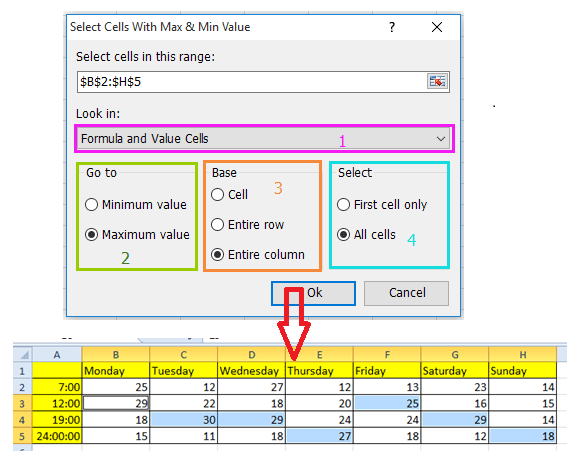Image resolution: width=572 pixels, height=454 pixels.
Task: Click the Thursday header cell
Action: pyautogui.click(x=319, y=370)
